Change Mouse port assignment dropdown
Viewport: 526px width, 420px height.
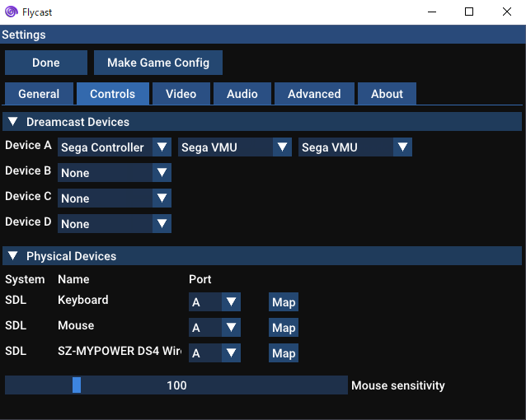(x=214, y=328)
